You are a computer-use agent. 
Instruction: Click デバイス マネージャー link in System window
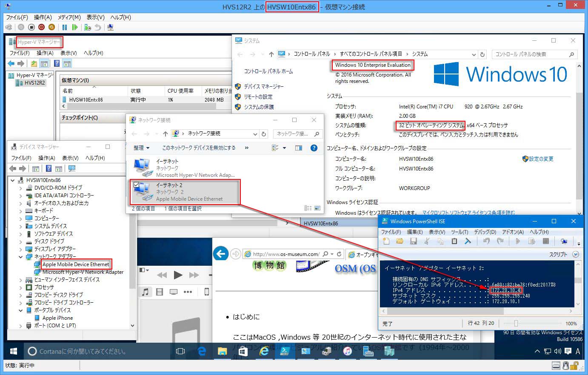coord(264,86)
